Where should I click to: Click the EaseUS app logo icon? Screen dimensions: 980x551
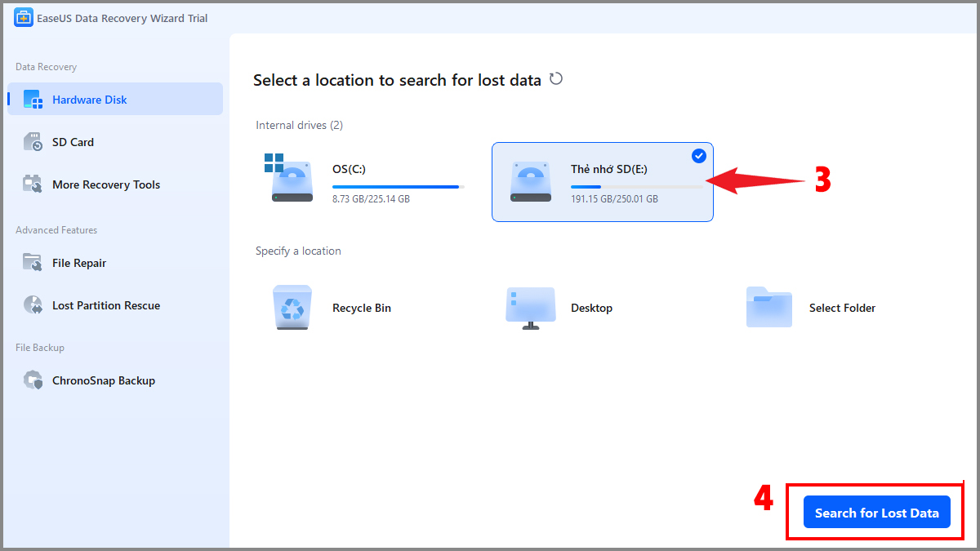[x=23, y=18]
